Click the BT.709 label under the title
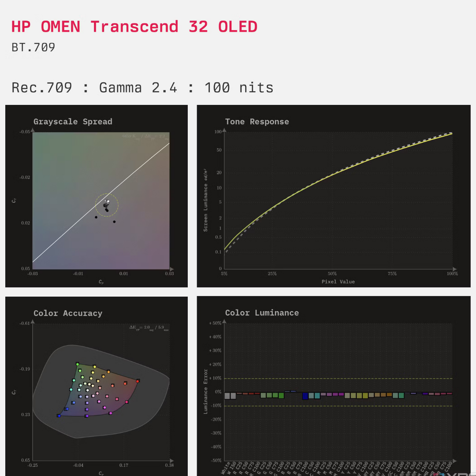The image size is (476, 476). 33,48
